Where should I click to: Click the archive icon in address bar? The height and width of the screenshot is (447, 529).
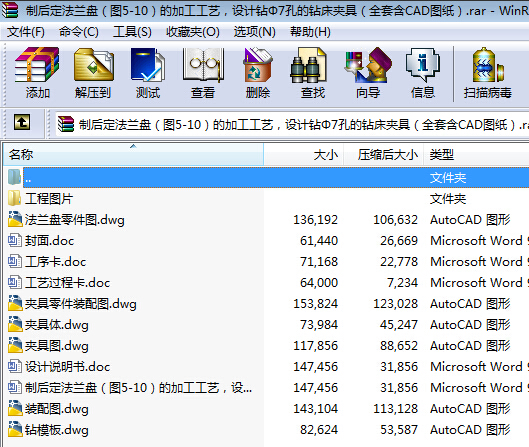coord(66,124)
